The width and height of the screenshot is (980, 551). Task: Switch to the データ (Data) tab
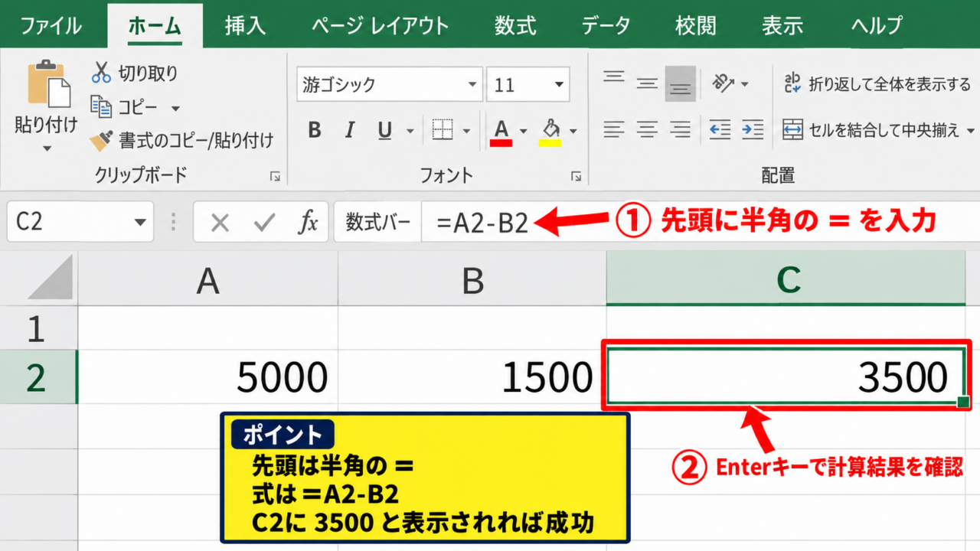[x=605, y=24]
